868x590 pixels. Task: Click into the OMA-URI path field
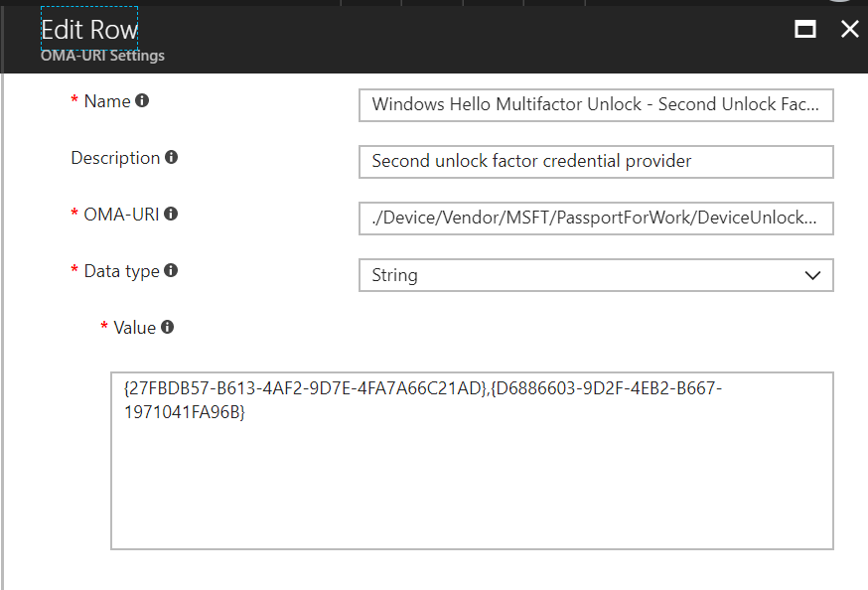pos(595,219)
